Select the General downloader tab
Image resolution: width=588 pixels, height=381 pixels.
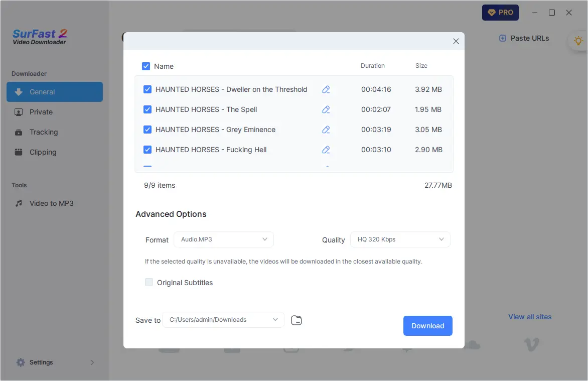click(x=54, y=92)
